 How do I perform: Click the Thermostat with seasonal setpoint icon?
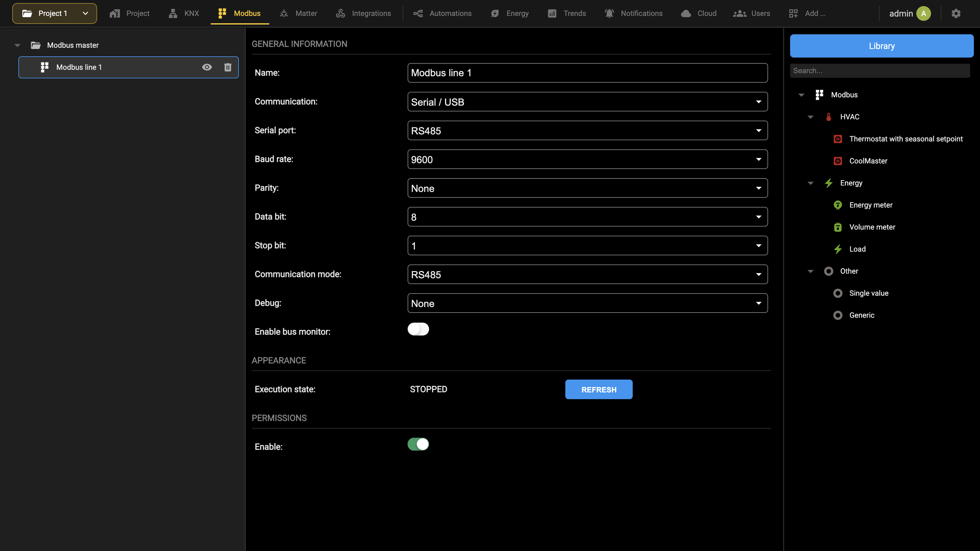838,139
